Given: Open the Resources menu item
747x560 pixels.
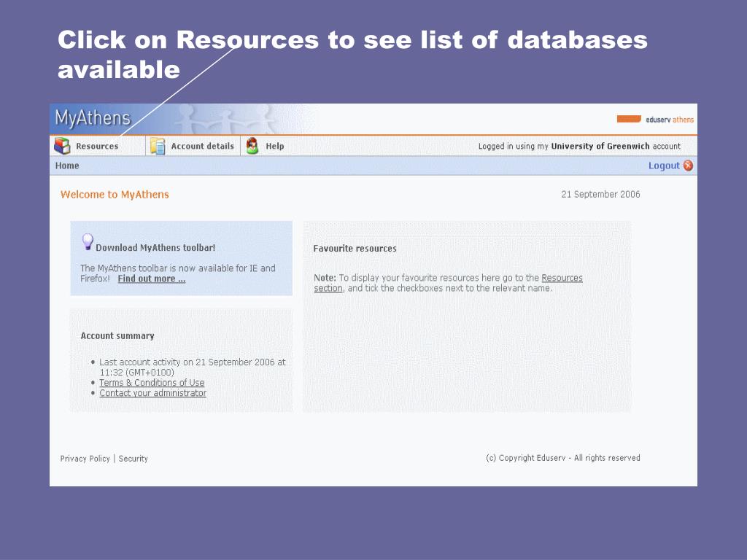Looking at the screenshot, I should pos(97,146).
